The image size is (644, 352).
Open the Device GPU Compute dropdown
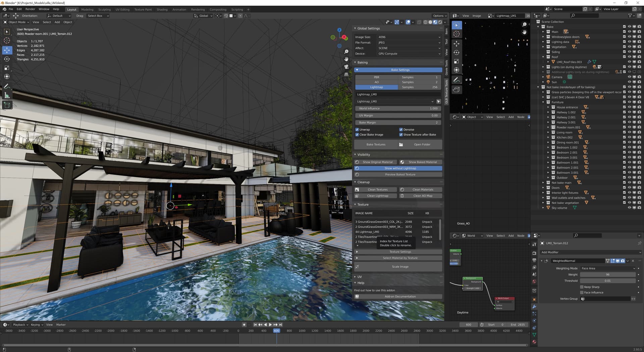(409, 54)
